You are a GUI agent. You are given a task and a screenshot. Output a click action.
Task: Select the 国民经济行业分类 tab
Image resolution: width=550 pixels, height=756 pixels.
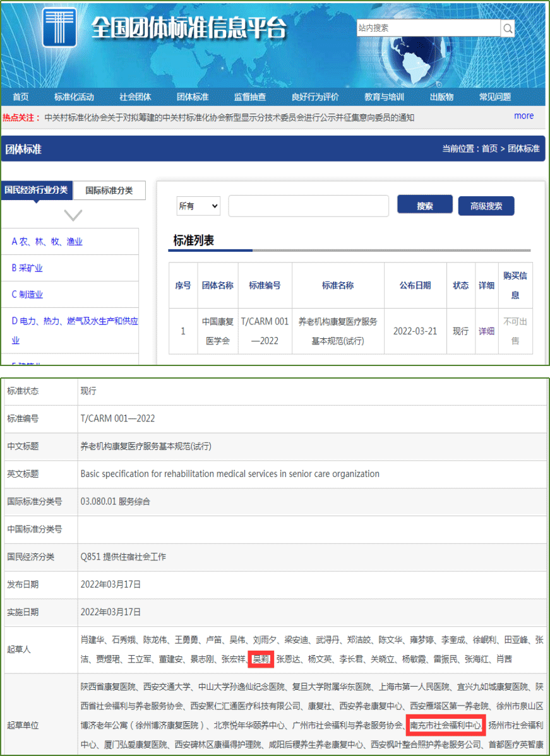pos(37,190)
